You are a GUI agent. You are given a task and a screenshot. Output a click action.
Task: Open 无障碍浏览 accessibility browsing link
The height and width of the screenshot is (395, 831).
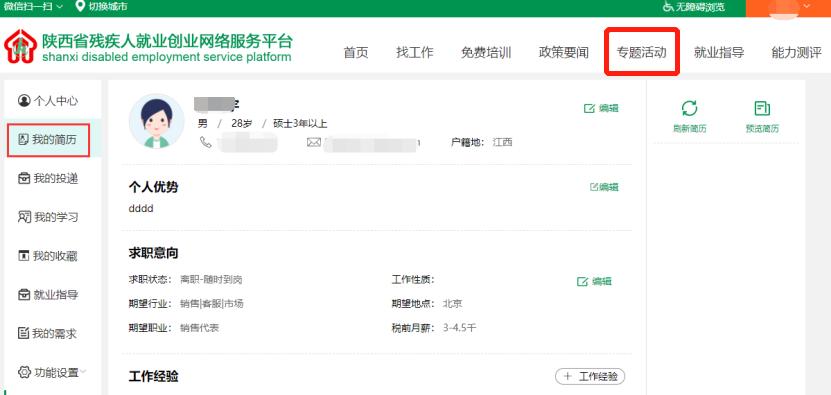click(700, 7)
